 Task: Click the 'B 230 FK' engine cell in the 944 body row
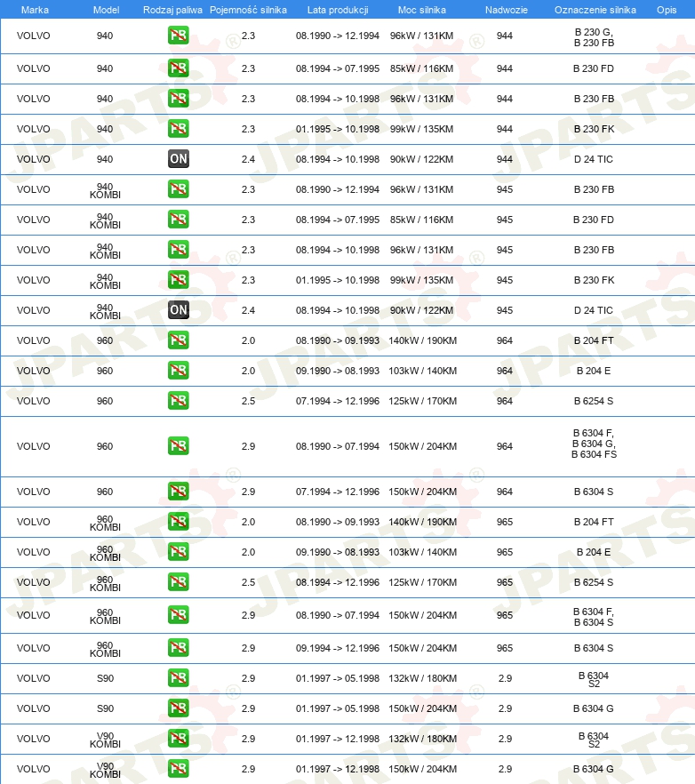click(594, 129)
